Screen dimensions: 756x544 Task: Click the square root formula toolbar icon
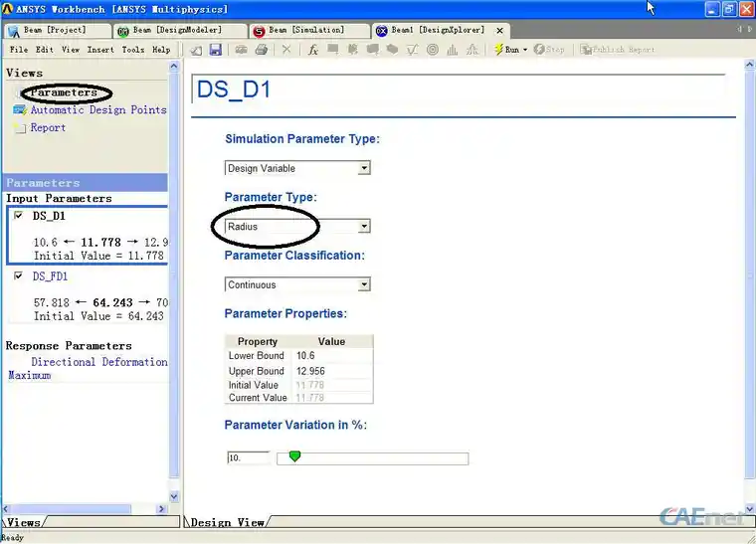click(412, 50)
